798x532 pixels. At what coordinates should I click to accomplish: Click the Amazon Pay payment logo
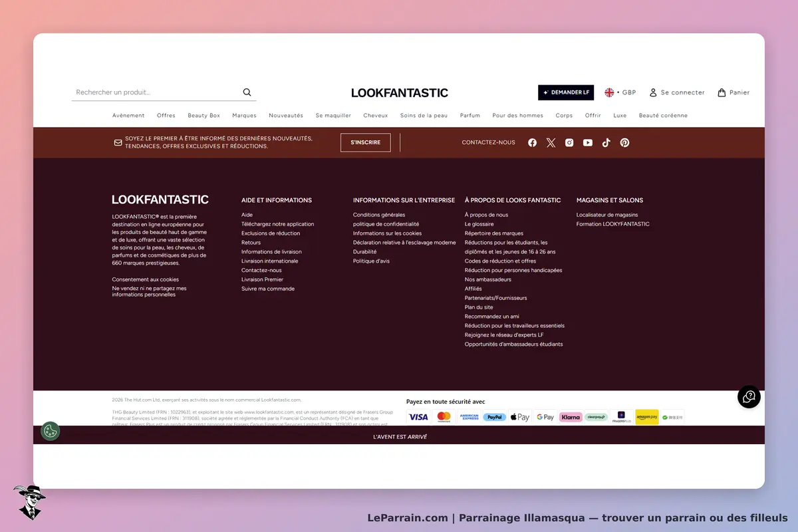[647, 417]
